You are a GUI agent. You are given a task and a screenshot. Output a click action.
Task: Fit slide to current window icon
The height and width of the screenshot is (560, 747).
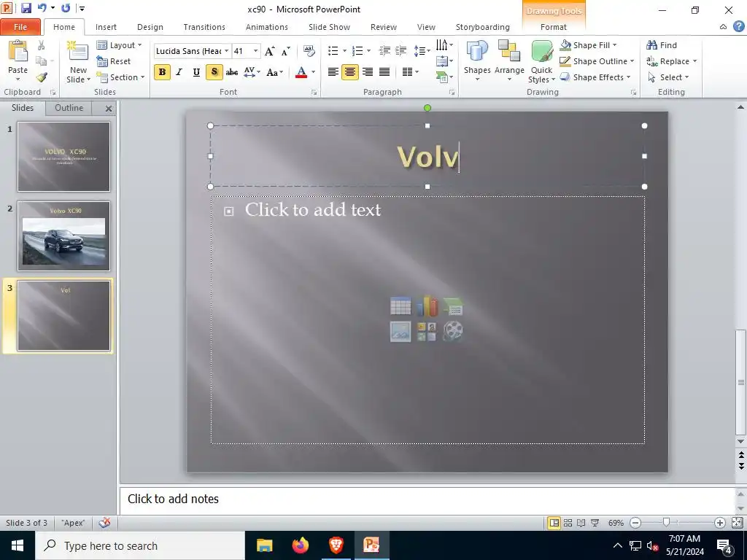(737, 523)
